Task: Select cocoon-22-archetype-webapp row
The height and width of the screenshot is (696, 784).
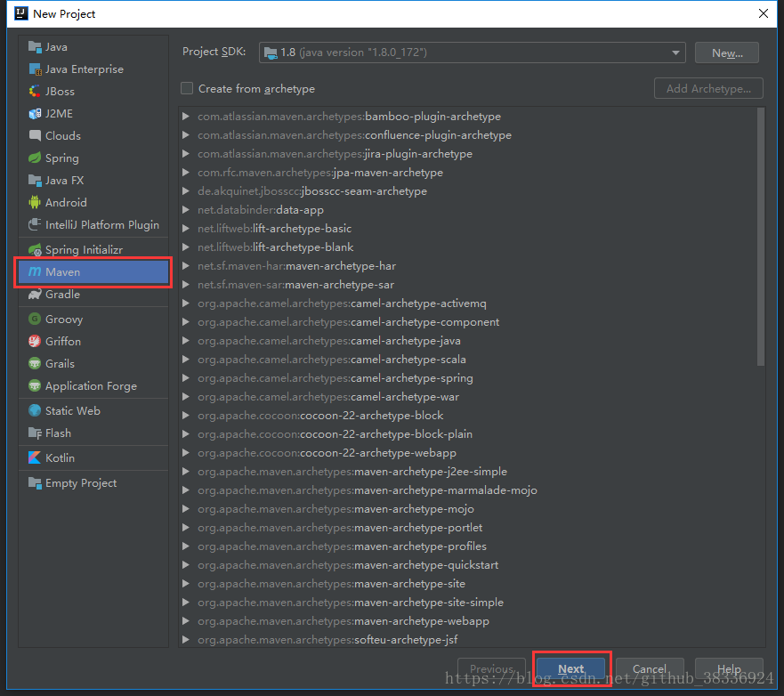Action: (x=472, y=452)
